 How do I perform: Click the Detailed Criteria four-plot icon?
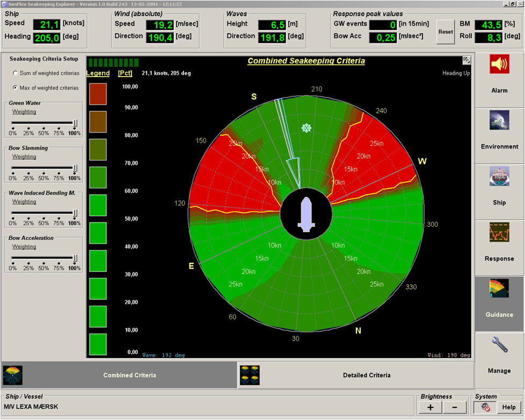(250, 375)
